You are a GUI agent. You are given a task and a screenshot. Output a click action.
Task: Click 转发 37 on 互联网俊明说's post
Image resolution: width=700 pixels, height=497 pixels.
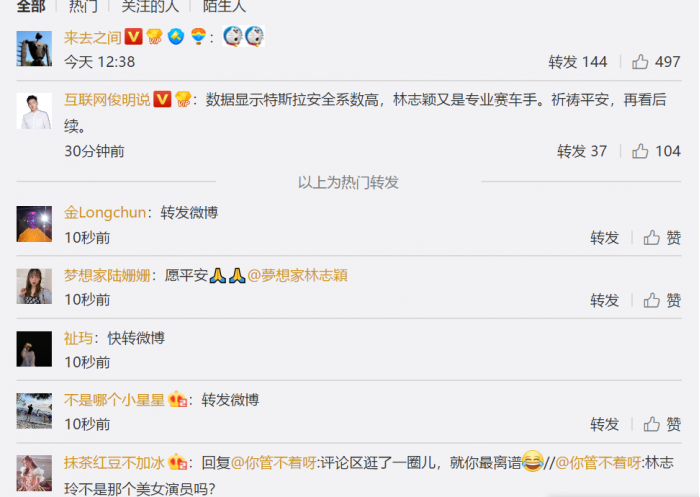click(x=582, y=151)
